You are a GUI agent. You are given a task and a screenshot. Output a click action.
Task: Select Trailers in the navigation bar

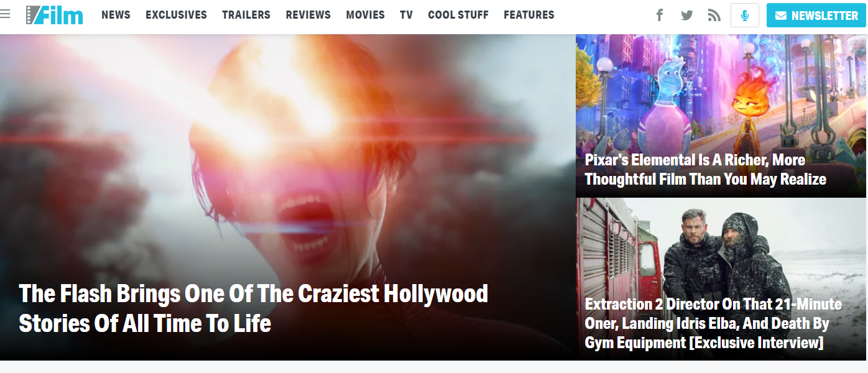246,15
